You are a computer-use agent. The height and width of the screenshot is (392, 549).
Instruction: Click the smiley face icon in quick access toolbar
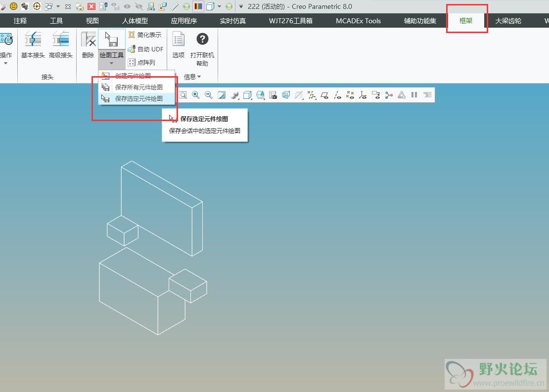click(13, 6)
